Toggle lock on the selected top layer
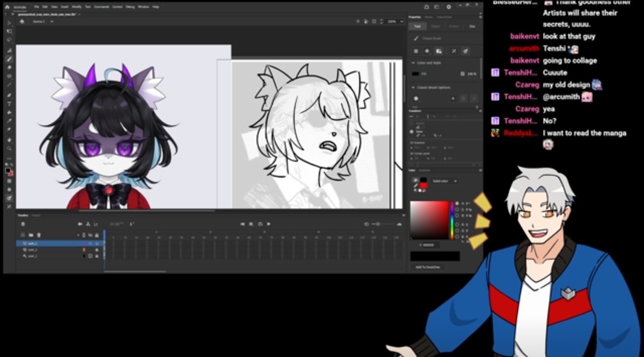644x357 pixels. tap(97, 243)
